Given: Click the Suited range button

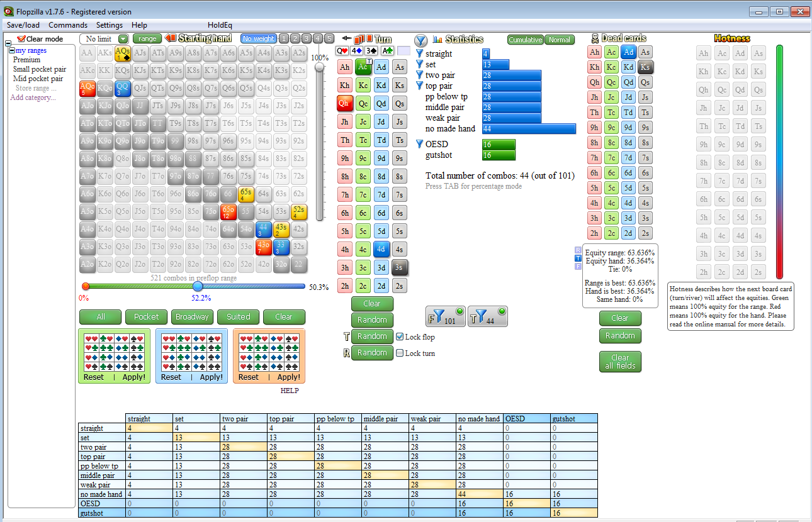Looking at the screenshot, I should (238, 316).
